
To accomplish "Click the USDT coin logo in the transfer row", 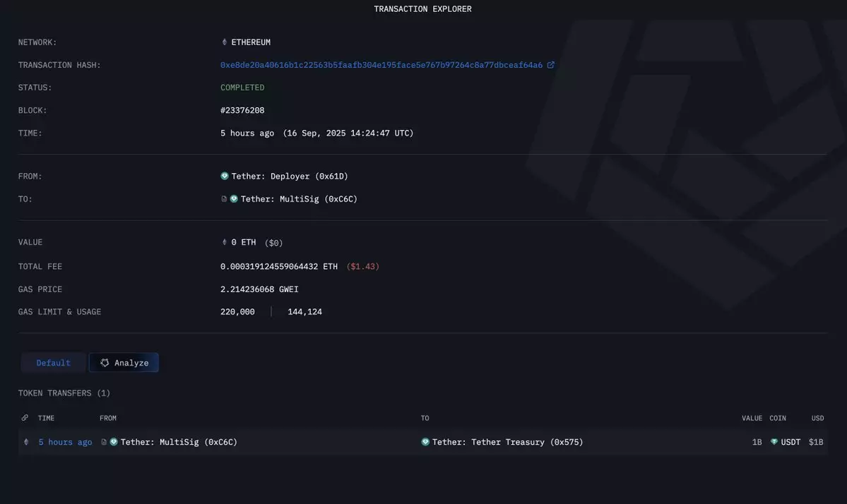I will [774, 442].
